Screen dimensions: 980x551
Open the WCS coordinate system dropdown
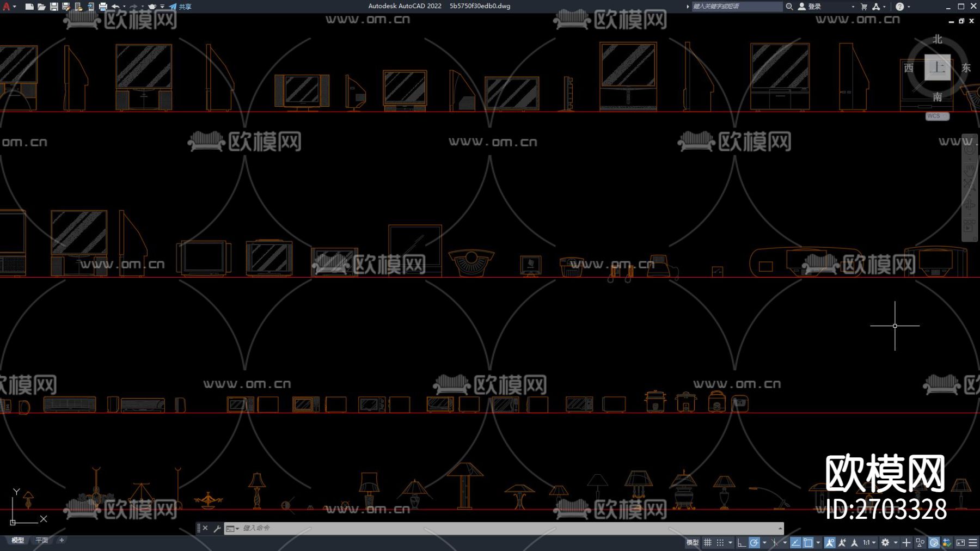pyautogui.click(x=938, y=116)
